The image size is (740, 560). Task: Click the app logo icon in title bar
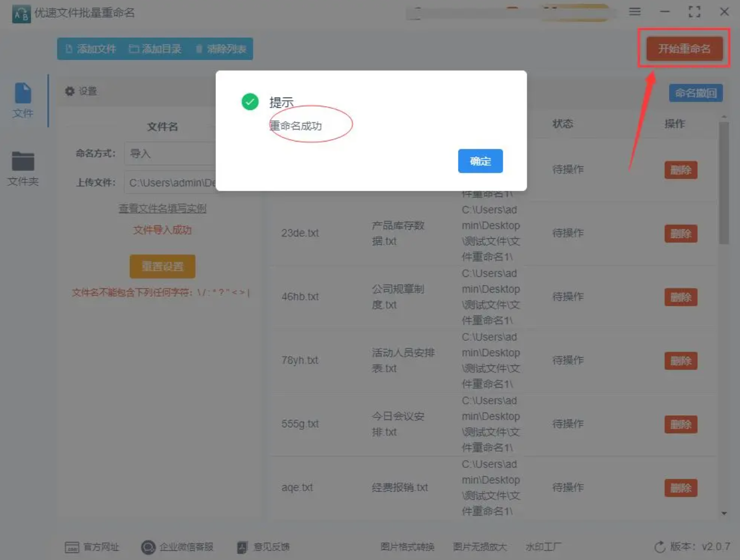[x=21, y=13]
